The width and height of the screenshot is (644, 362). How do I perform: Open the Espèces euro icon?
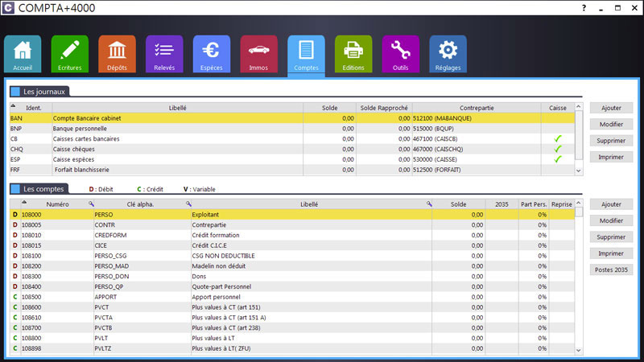pyautogui.click(x=212, y=54)
